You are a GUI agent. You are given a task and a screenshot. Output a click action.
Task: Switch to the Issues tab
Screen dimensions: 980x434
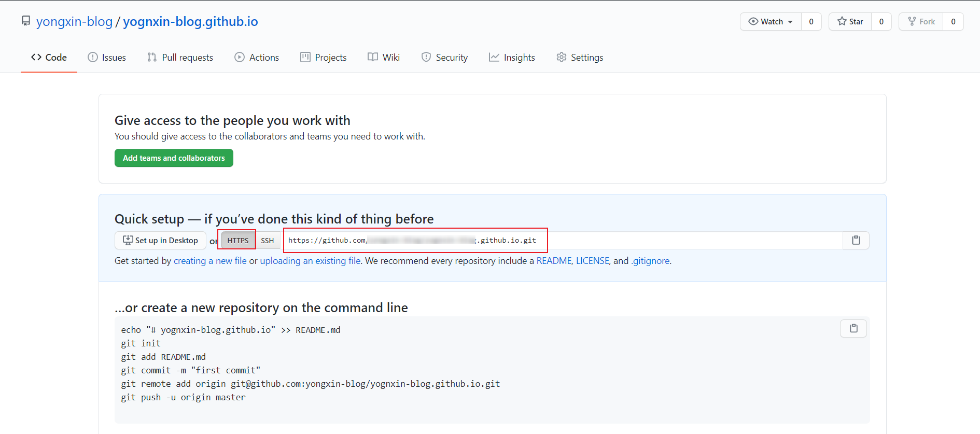(107, 58)
